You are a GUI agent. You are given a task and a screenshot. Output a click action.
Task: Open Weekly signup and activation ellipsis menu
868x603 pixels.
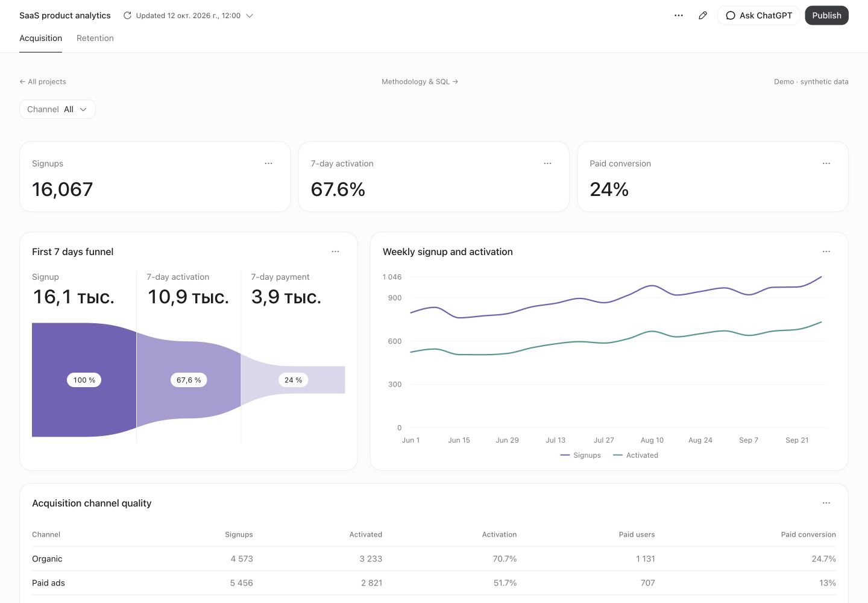pos(826,251)
